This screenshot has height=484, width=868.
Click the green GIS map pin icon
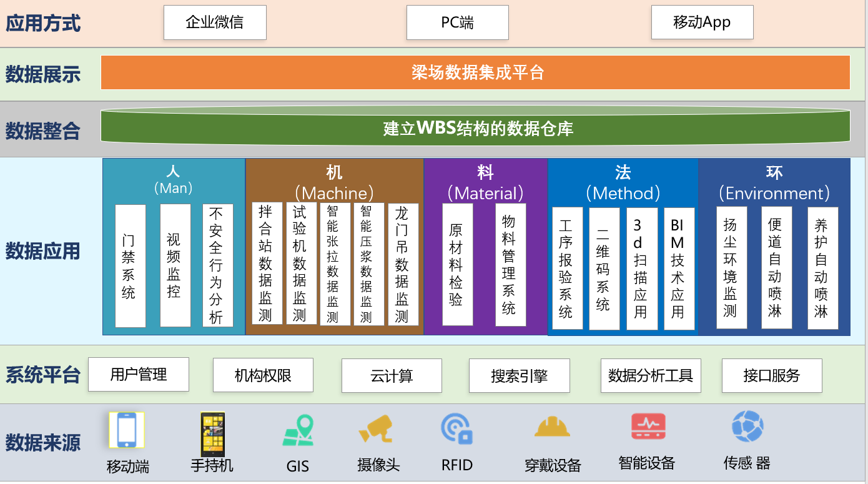[298, 431]
